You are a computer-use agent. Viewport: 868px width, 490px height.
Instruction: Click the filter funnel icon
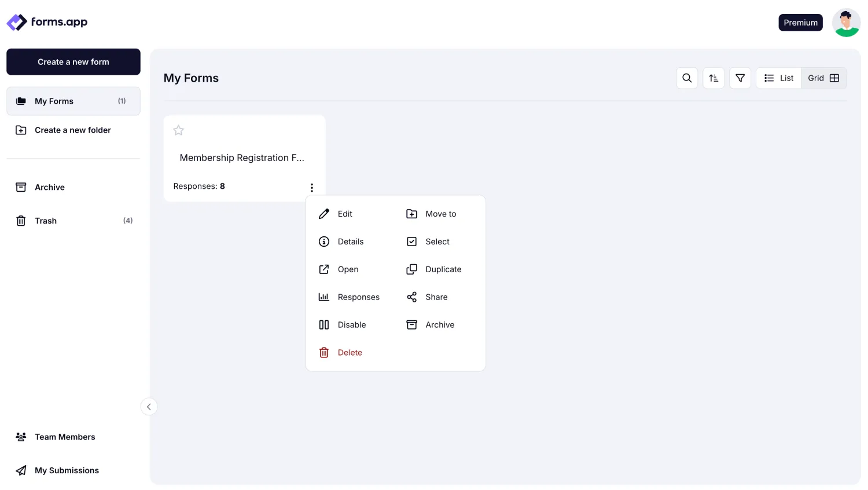(x=740, y=78)
